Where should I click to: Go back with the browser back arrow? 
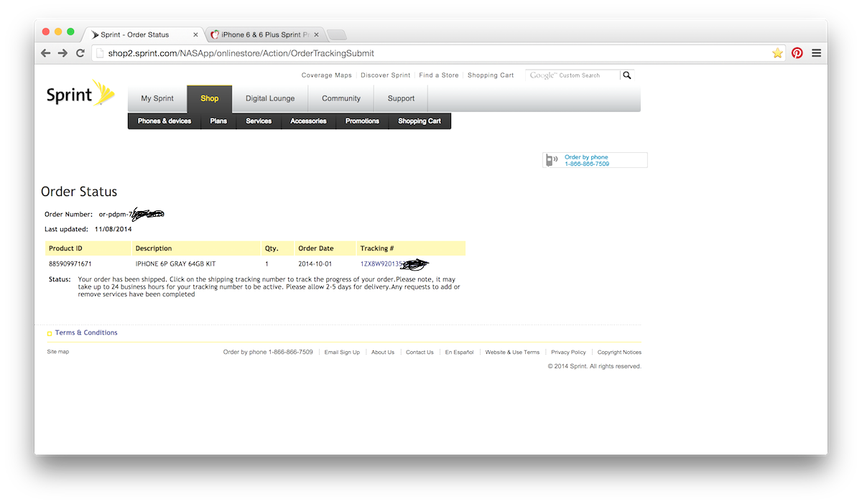coord(46,53)
